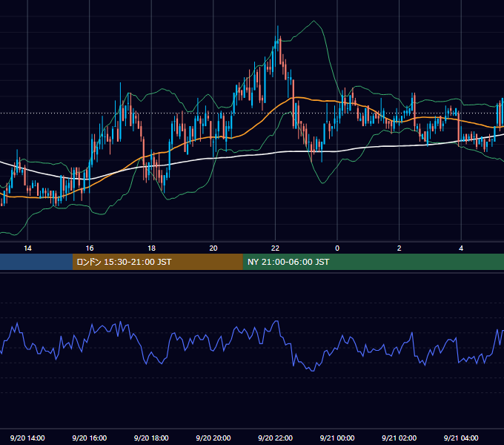Click hour label 20 on price chart axis
Screen dimensions: 504x445
coord(213,248)
